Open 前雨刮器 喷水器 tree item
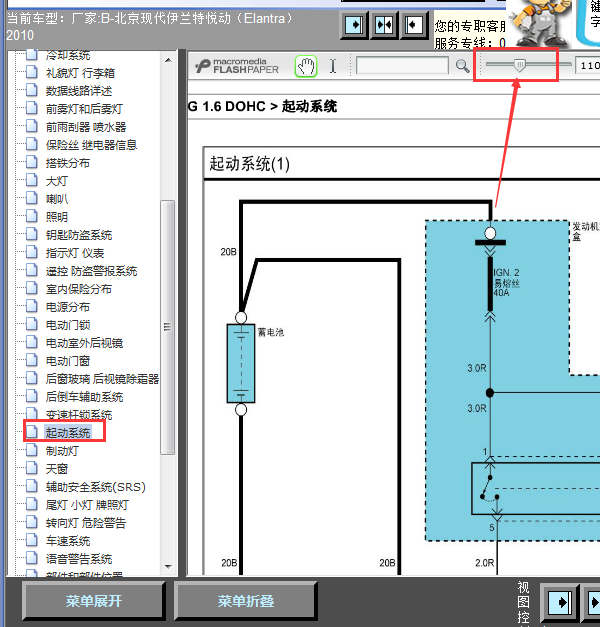This screenshot has height=627, width=600. point(86,127)
